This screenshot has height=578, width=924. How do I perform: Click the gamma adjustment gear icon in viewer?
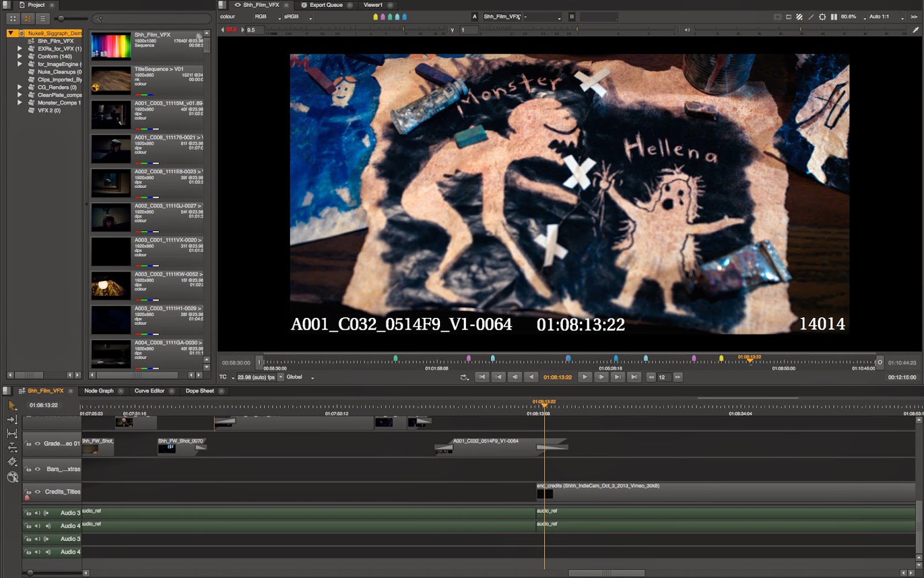pos(823,17)
